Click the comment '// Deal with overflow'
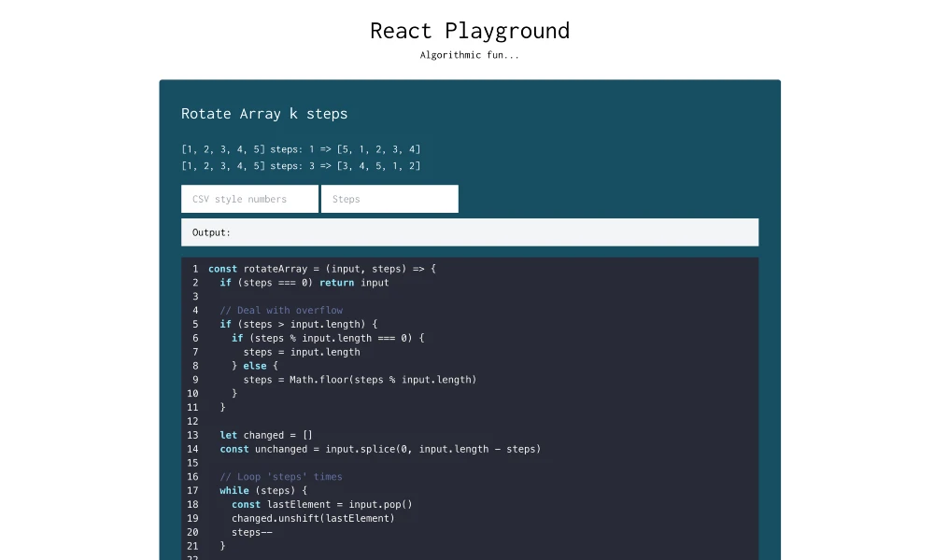 (x=281, y=310)
